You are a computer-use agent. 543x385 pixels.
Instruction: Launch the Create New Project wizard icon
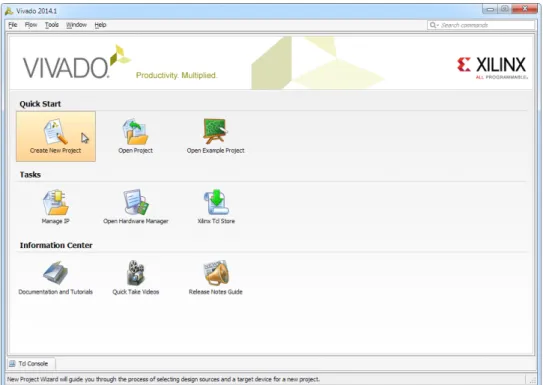tap(55, 132)
